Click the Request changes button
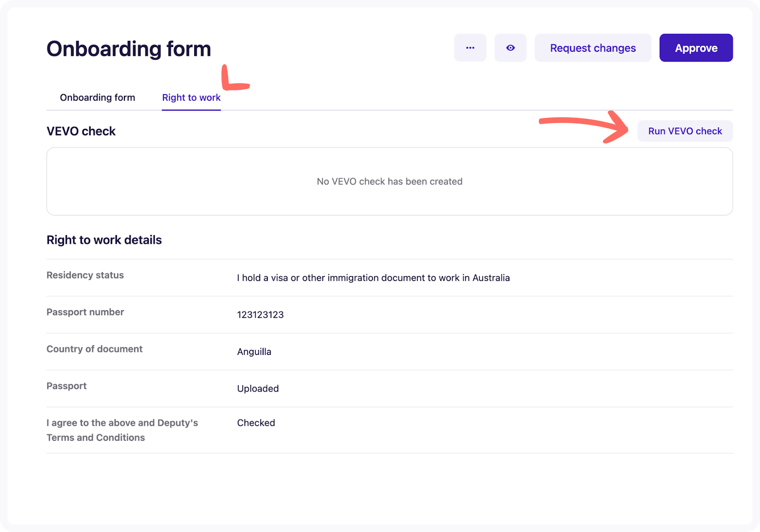 592,48
